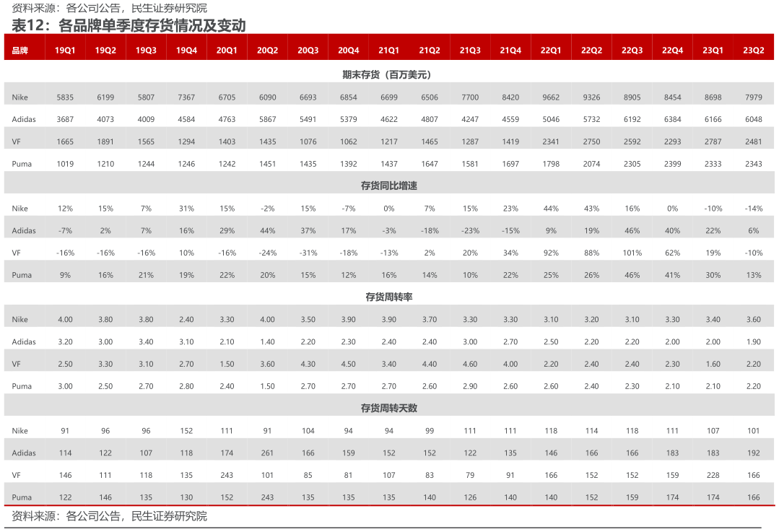
Task: Click the Adidas row label under 期末存货
Action: pos(24,119)
